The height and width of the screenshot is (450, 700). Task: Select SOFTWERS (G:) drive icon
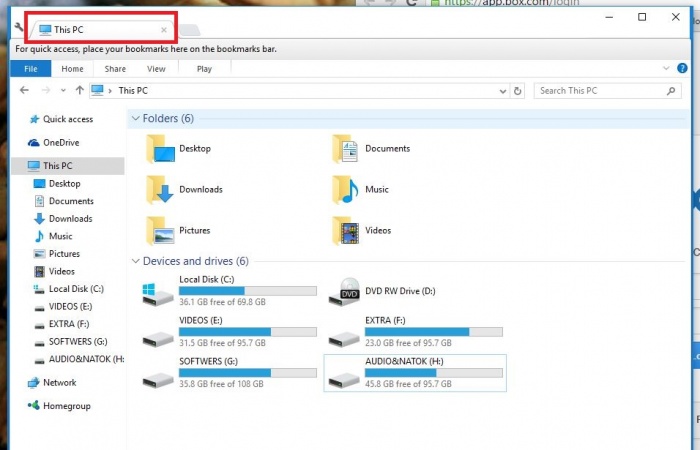point(158,380)
